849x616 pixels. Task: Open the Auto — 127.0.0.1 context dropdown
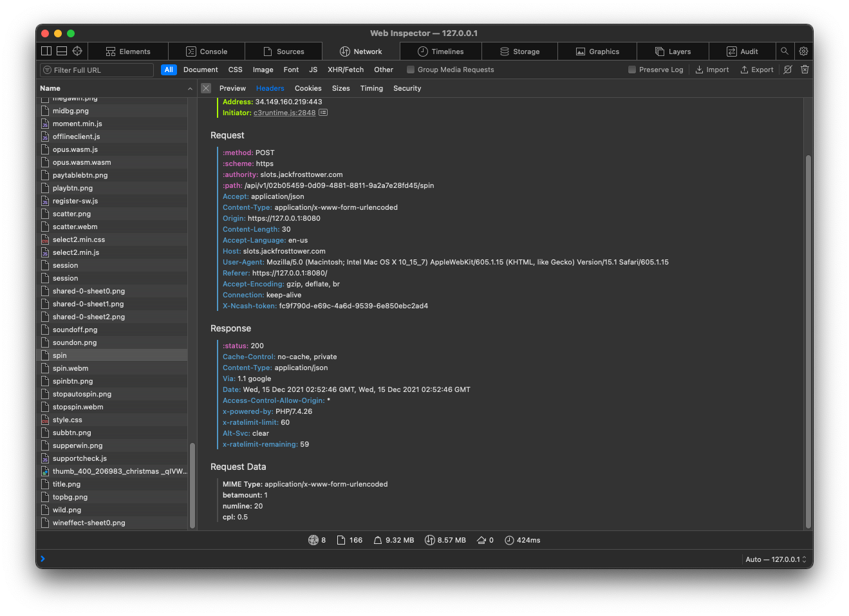[776, 559]
